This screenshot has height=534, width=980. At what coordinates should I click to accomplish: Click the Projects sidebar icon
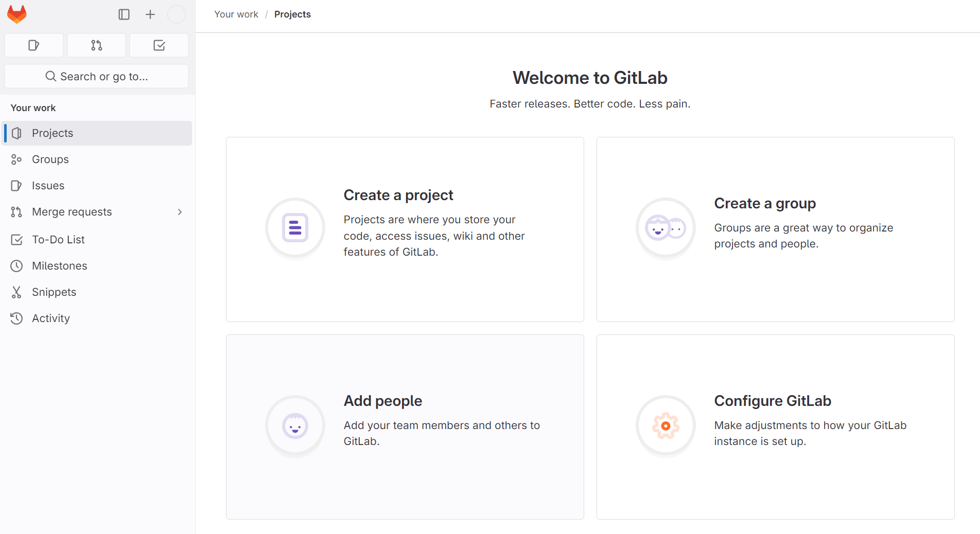point(16,133)
